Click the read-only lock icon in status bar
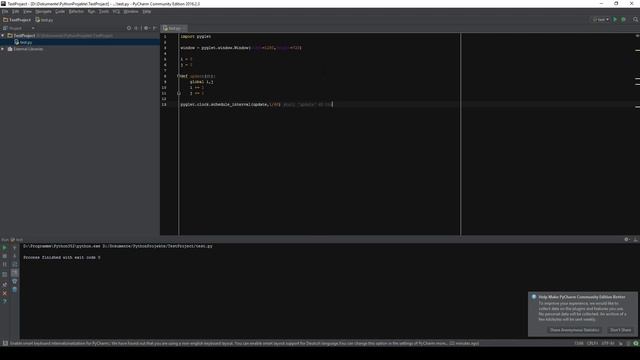The image size is (640, 360). coord(621,343)
